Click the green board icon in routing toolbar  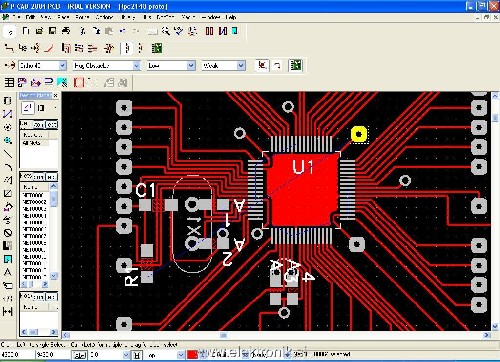point(157,48)
